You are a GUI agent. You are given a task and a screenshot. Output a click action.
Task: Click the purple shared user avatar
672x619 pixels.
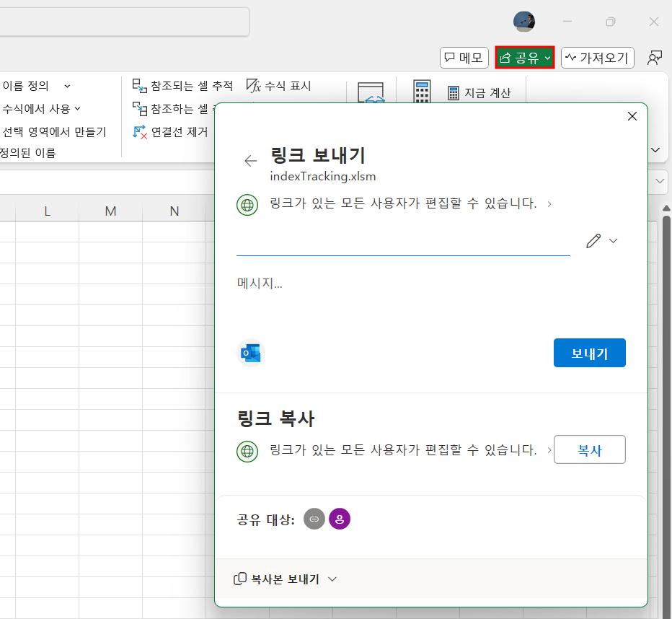pos(339,519)
